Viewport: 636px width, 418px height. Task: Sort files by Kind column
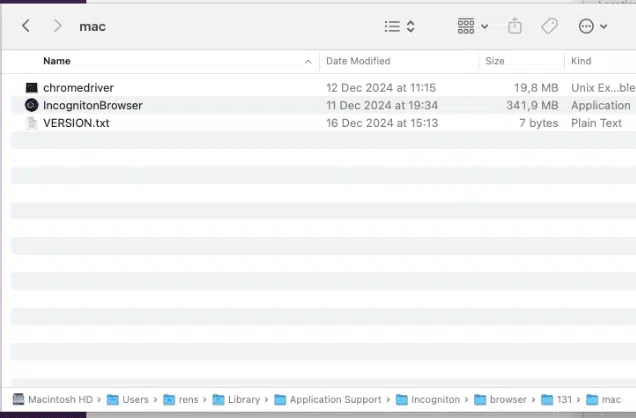coord(581,61)
